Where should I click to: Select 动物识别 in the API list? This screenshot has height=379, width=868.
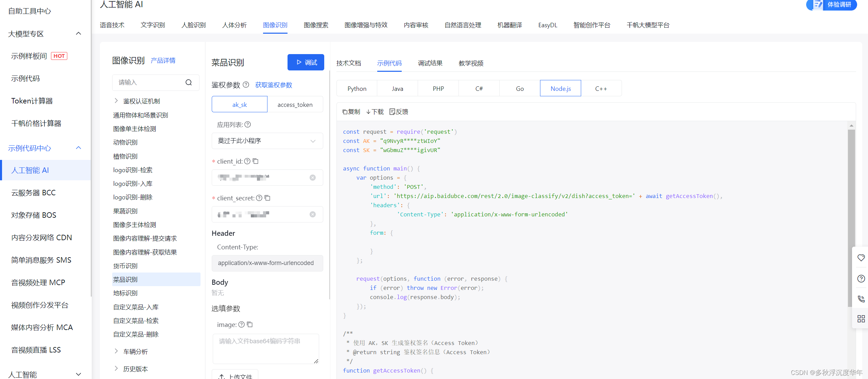pyautogui.click(x=125, y=143)
